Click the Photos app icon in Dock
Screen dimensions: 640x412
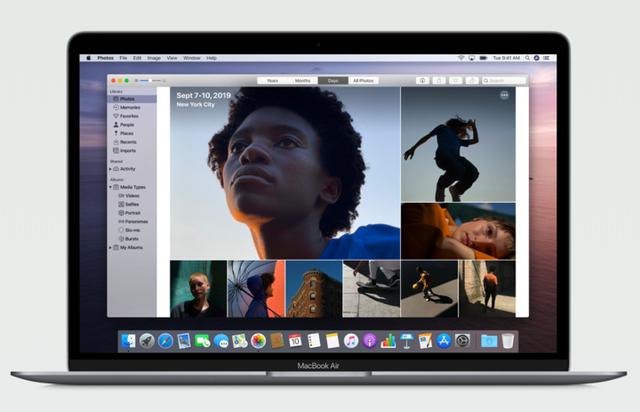(258, 341)
